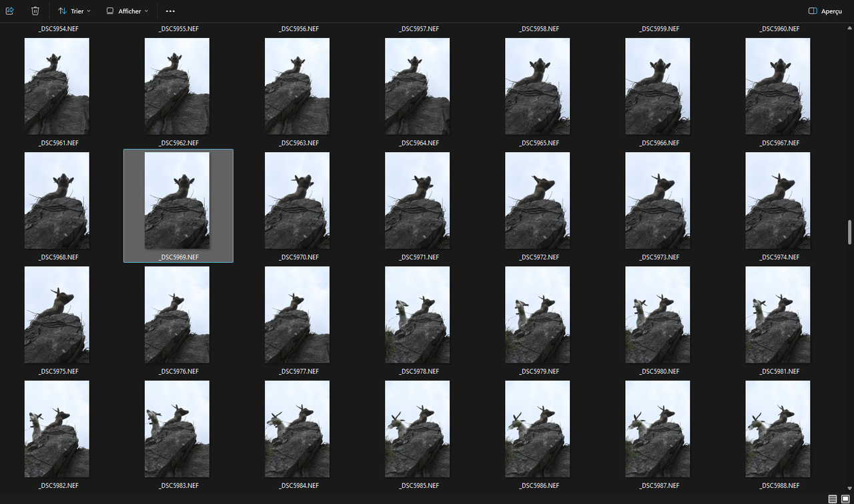This screenshot has width=854, height=504.
Task: Select the _DSC5979.NEF thumbnail
Action: coord(537,315)
